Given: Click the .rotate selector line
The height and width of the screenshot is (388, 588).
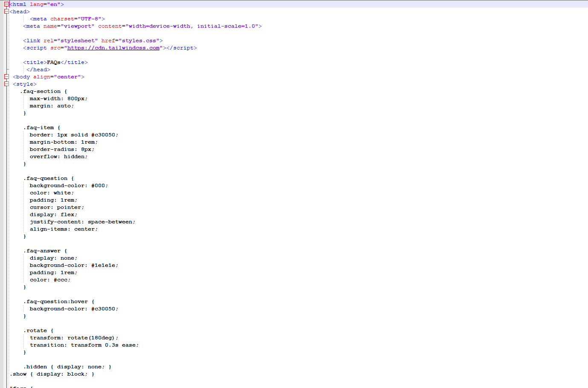Looking at the screenshot, I should coord(38,330).
